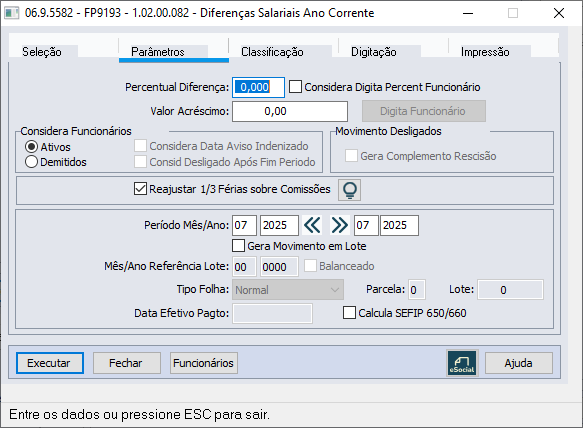Image resolution: width=583 pixels, height=428 pixels.
Task: Click the double left arrow period icon
Action: [312, 225]
